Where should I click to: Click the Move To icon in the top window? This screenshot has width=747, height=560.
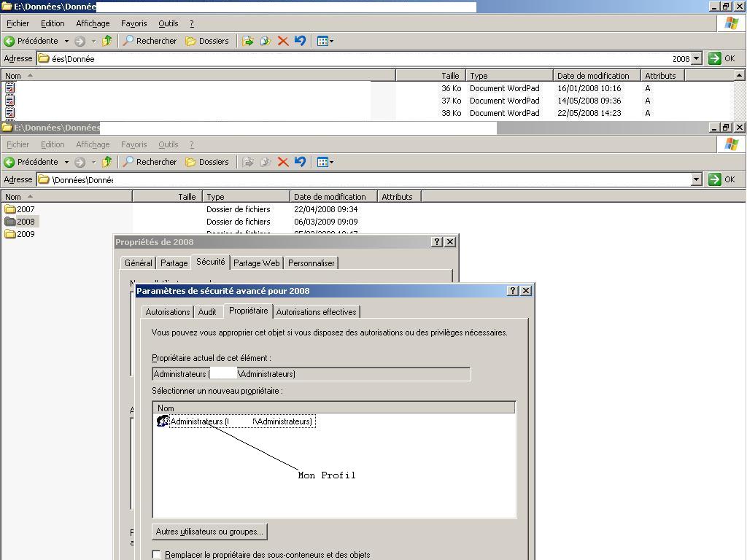(x=248, y=41)
